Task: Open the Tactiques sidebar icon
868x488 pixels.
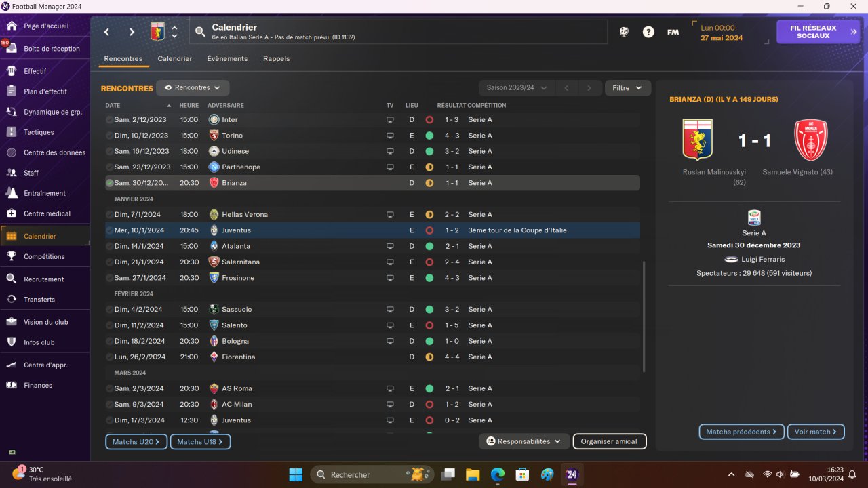Action: (12, 132)
